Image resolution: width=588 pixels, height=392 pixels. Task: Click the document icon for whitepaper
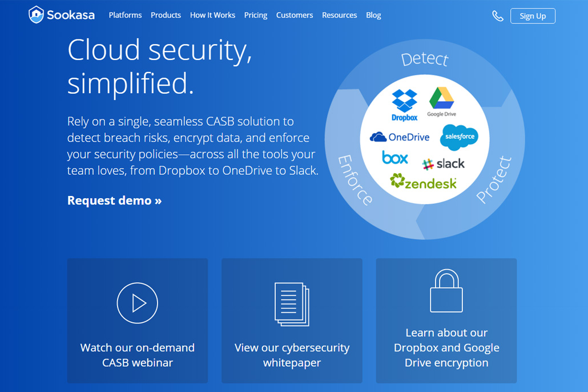(x=292, y=304)
